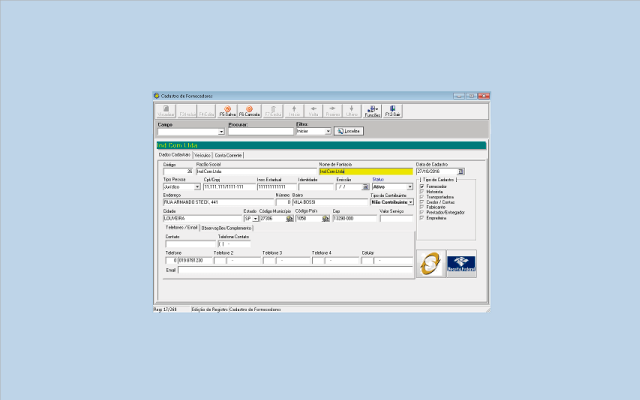Click the F12 Sair exit icon
640x400 pixels.
click(393, 111)
